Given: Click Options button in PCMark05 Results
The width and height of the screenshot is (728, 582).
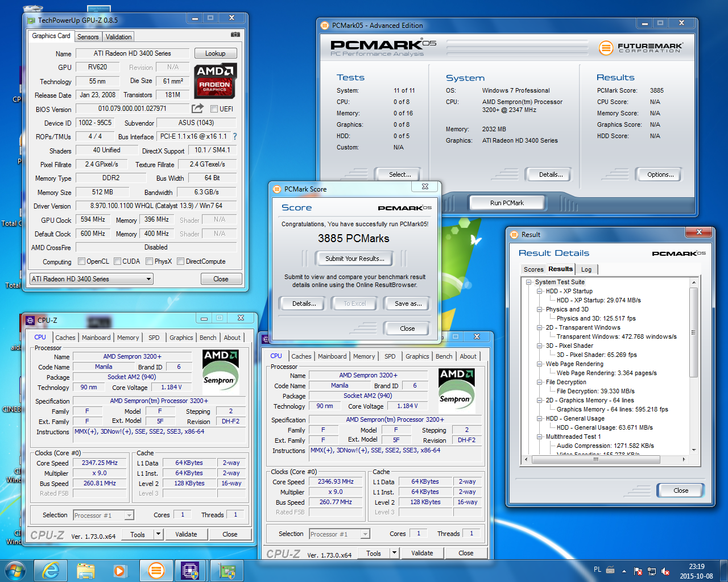Looking at the screenshot, I should click(660, 174).
